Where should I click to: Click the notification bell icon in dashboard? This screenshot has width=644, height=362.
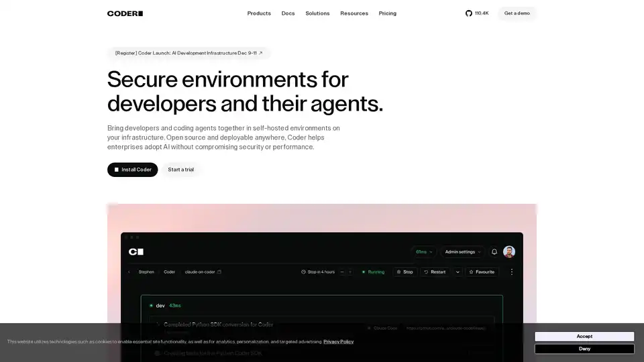[494, 252]
